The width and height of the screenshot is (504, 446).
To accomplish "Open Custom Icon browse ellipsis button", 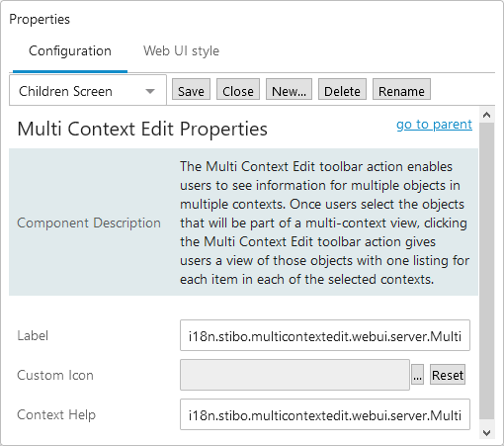I will coord(417,375).
